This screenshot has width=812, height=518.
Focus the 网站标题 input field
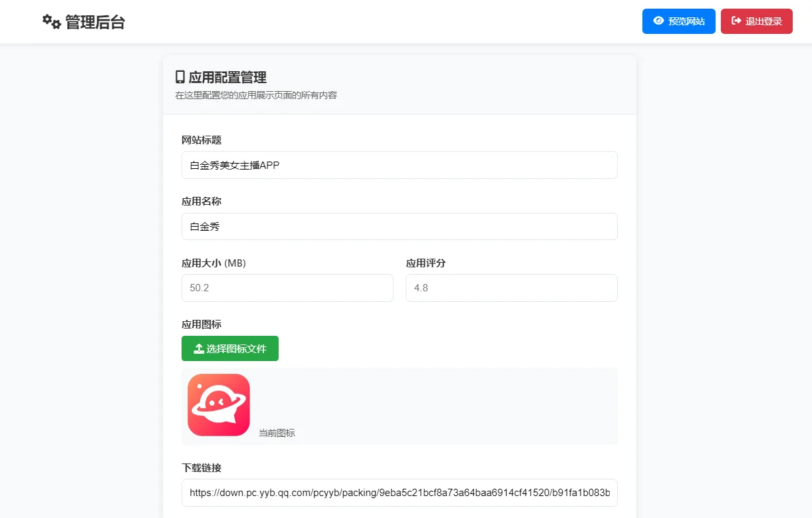(x=399, y=165)
